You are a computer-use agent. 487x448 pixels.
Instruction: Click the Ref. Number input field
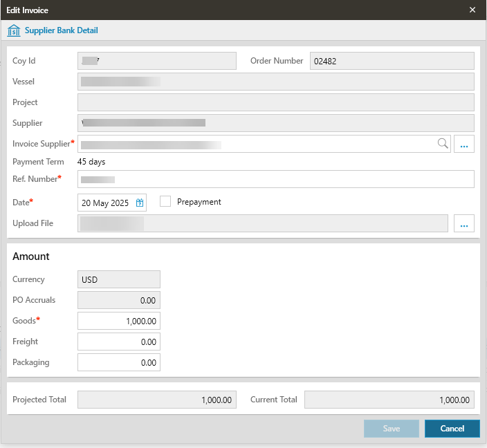point(277,179)
